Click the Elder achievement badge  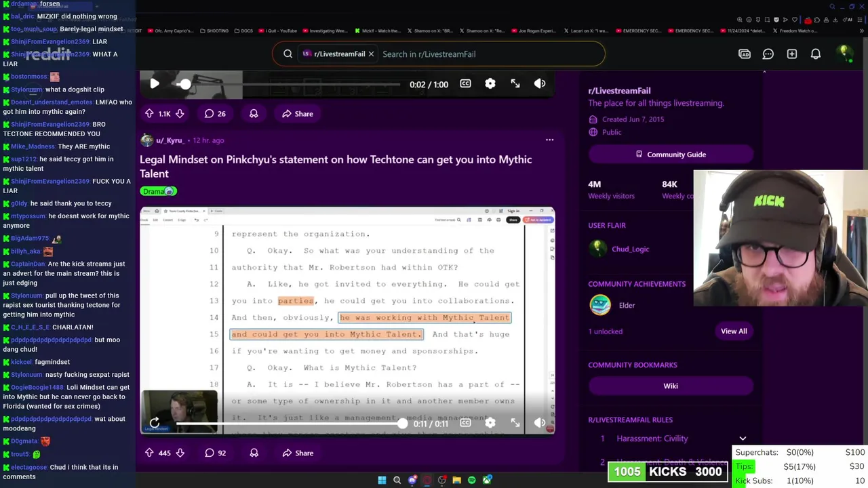click(x=600, y=305)
